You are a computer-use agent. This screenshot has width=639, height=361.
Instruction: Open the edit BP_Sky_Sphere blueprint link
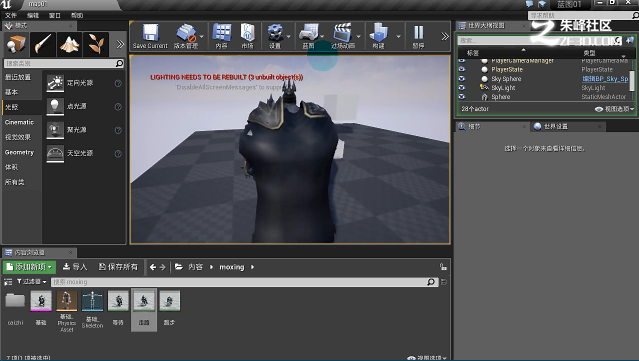(605, 79)
